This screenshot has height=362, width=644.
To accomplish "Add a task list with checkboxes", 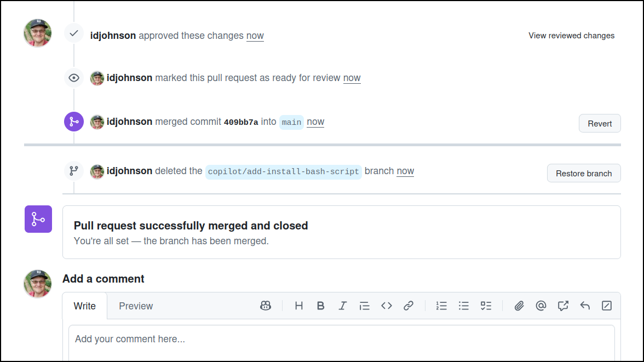I will (486, 306).
